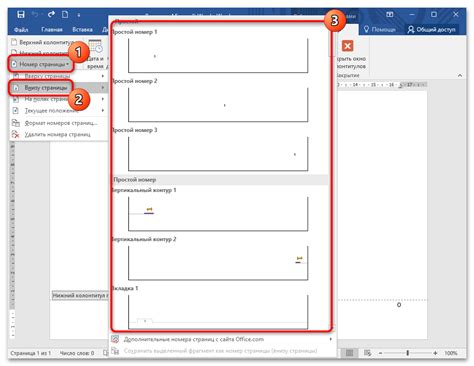Choose the Вертикальный контур 1 preview
Image resolution: width=474 pixels, height=366 pixels.
coord(218,214)
